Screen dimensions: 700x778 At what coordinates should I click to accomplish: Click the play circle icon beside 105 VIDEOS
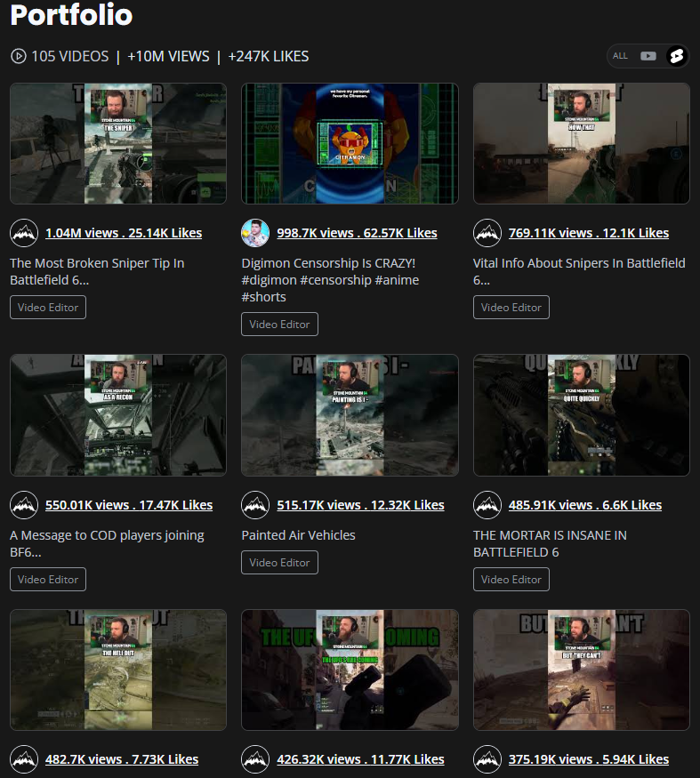[19, 56]
